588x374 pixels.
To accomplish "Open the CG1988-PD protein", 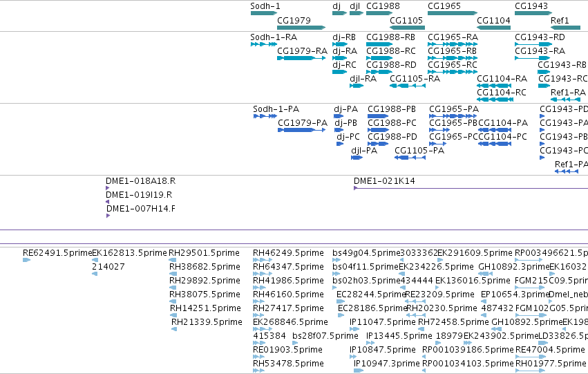I will tap(392, 137).
